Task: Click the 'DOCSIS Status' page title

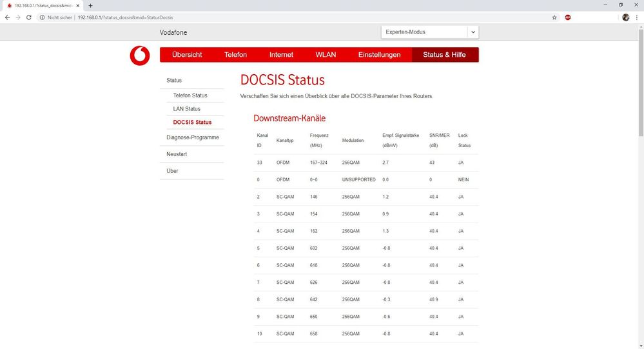Action: pos(282,80)
